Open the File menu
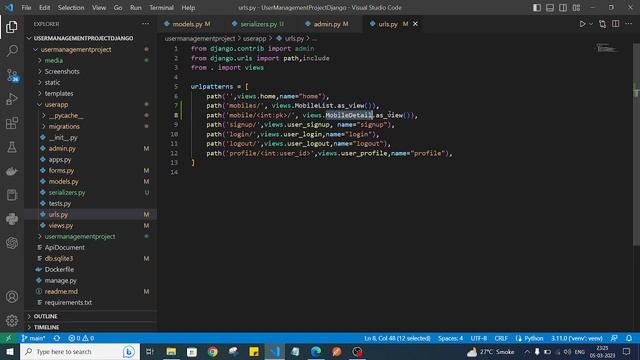 point(26,8)
